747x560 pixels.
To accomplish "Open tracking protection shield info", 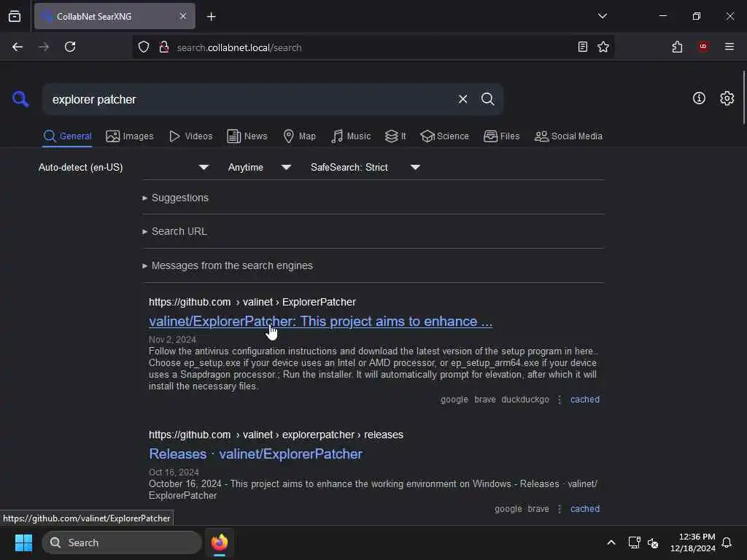I will pyautogui.click(x=144, y=47).
